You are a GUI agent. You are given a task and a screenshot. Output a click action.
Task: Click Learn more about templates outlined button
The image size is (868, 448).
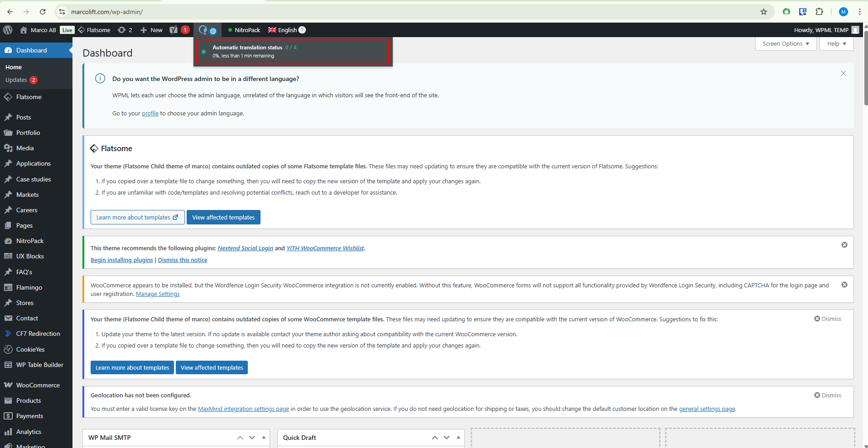point(138,217)
